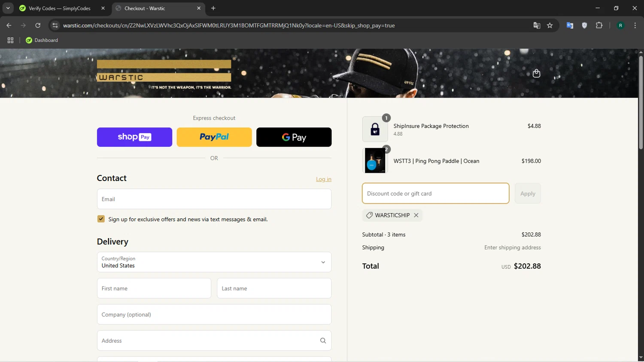
Task: Close the Verify Codes SimplyCodes tab
Action: click(103, 8)
